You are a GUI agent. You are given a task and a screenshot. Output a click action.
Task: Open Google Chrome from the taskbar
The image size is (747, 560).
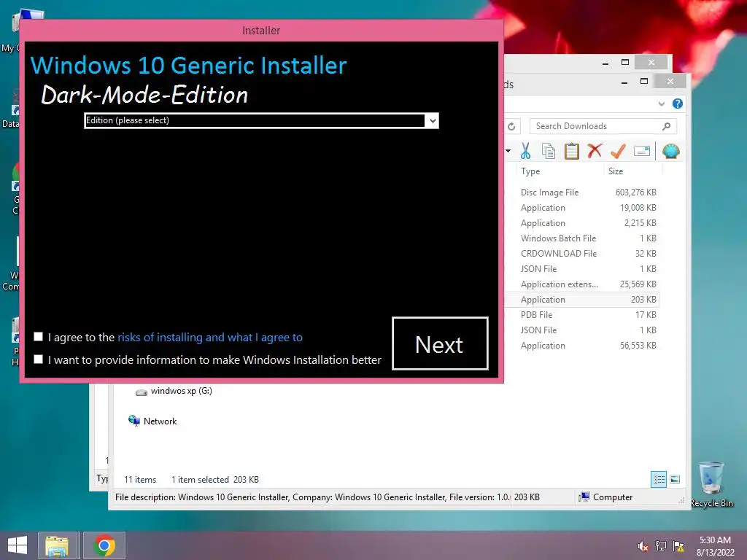(x=104, y=545)
